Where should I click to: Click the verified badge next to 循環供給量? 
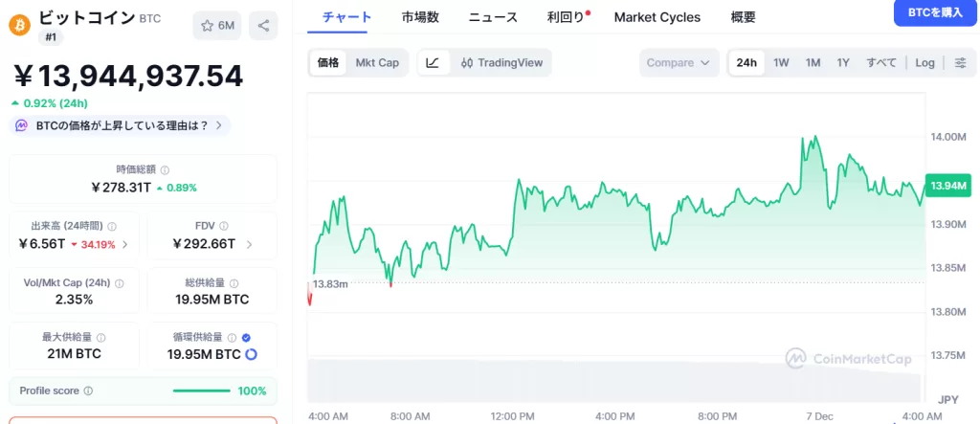tap(246, 337)
